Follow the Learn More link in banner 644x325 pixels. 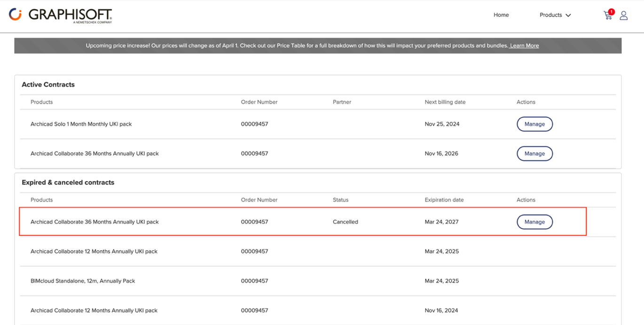(524, 46)
